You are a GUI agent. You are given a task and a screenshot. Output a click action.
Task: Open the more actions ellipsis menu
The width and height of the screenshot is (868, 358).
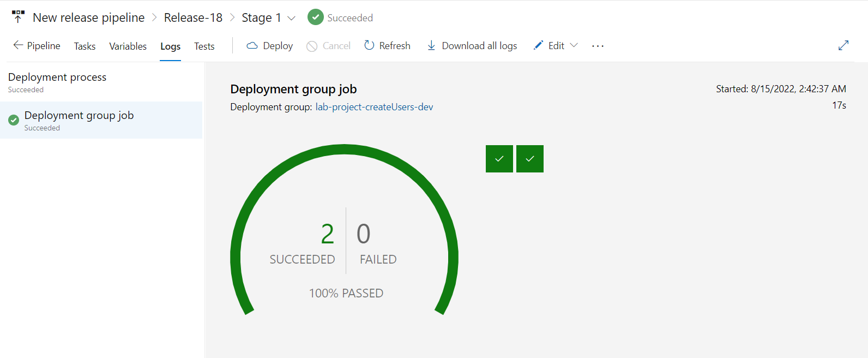(598, 46)
